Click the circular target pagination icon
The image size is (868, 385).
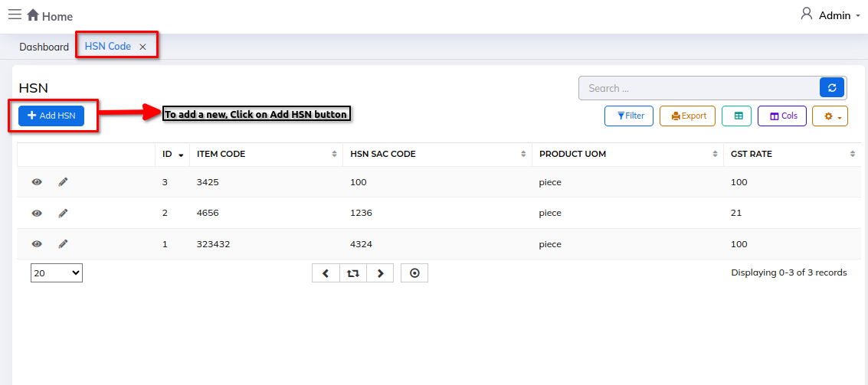[414, 273]
